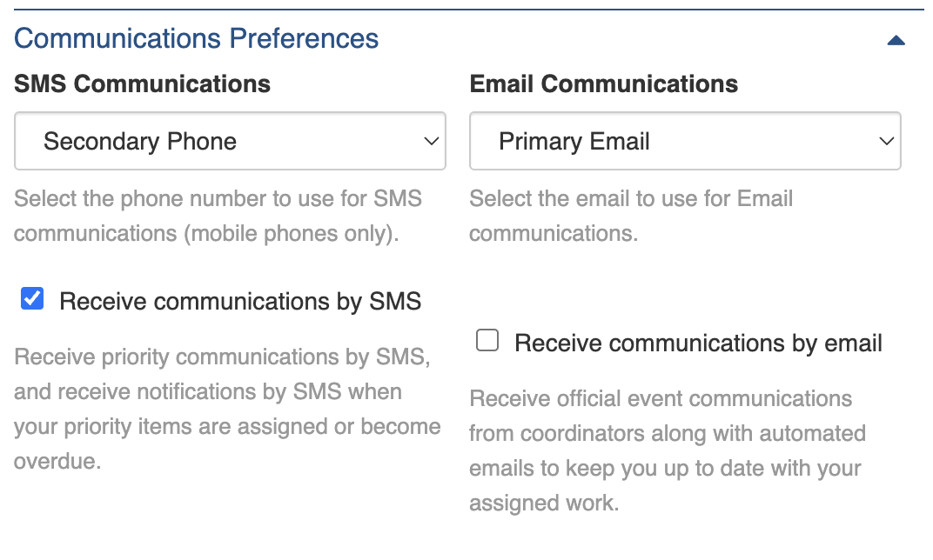The image size is (933, 560).
Task: Click the 'Receive priority communications by SMS' description
Action: (222, 357)
